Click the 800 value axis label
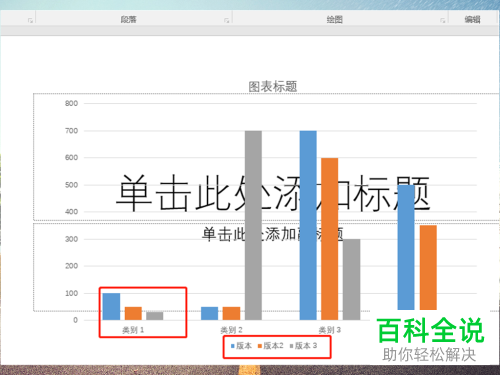This screenshot has height=375, width=500. 71,103
